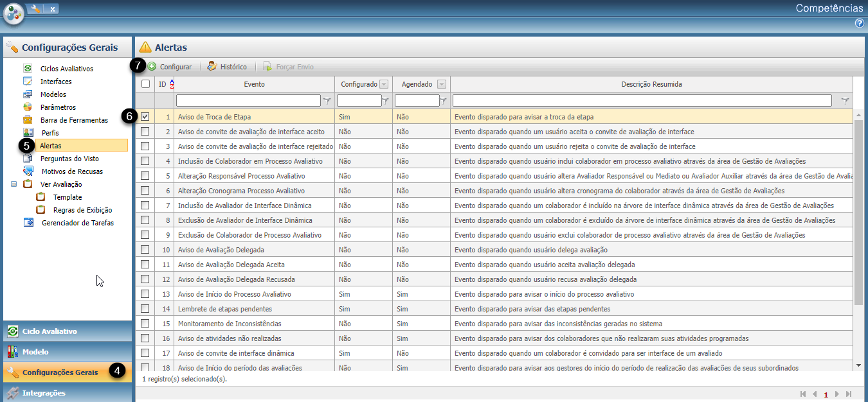
Task: Click the Lembrete de etapas pendentes cell
Action: click(254, 308)
